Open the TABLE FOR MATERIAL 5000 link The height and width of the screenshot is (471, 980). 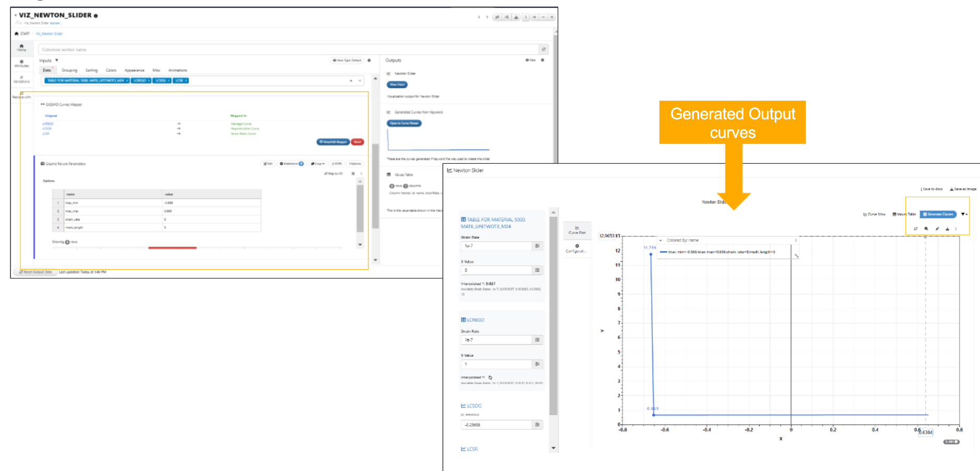pyautogui.click(x=493, y=223)
